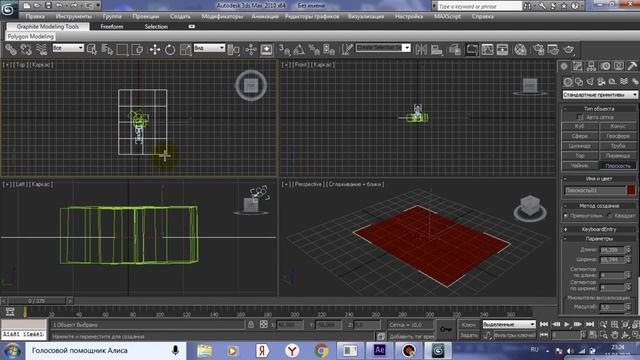Open the Mirror tool
This screenshot has height=360, width=640.
tap(421, 50)
